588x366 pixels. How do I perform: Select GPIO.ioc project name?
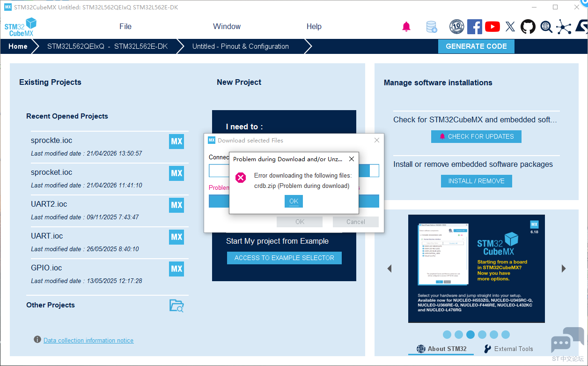pos(46,268)
